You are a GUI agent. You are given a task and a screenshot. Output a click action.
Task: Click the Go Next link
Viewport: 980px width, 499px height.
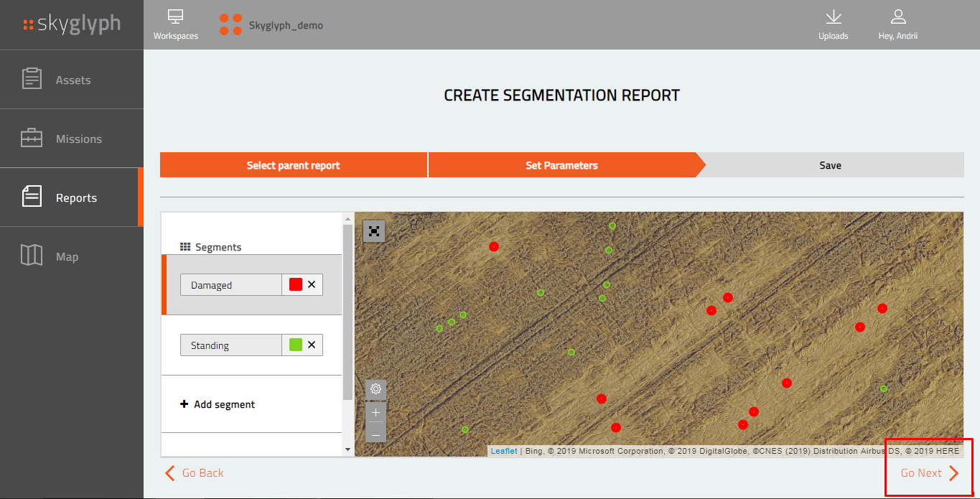coord(930,472)
